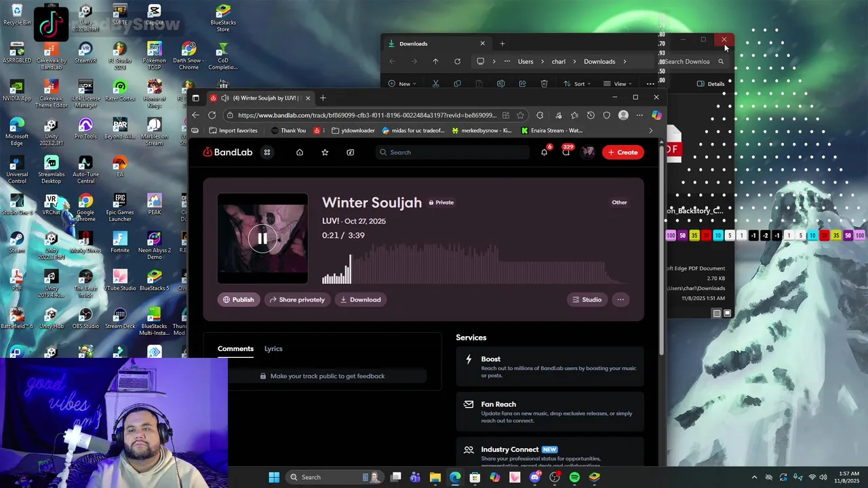This screenshot has width=868, height=488.
Task: Open BandLab notifications bell
Action: [x=544, y=152]
